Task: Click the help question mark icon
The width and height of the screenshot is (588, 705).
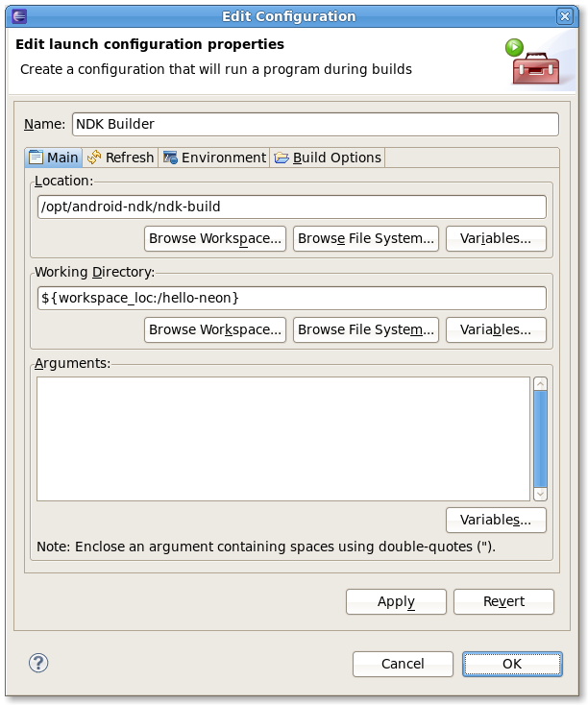Action: pyautogui.click(x=38, y=663)
